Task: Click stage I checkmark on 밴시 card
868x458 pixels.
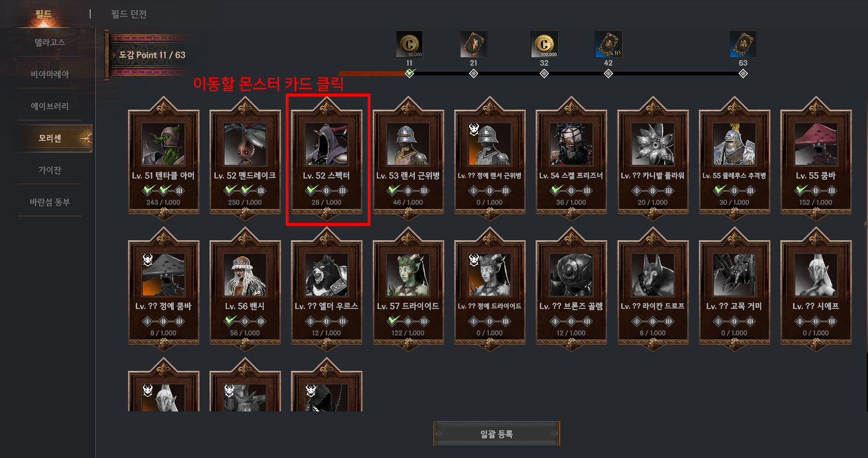Action: pyautogui.click(x=231, y=321)
